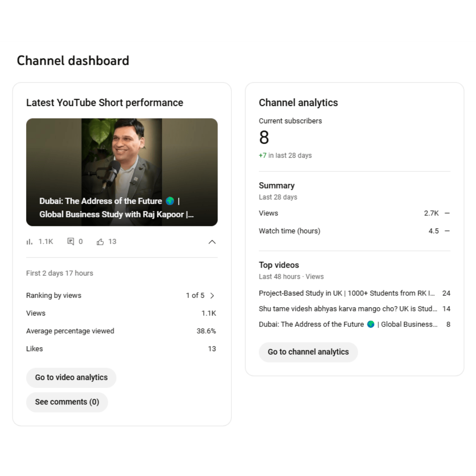Click 'Last 48 hours · Views' subtitle
This screenshot has height=476, width=476.
[291, 277]
